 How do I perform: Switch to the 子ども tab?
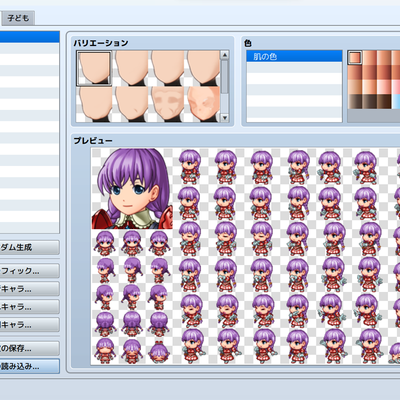(18, 18)
